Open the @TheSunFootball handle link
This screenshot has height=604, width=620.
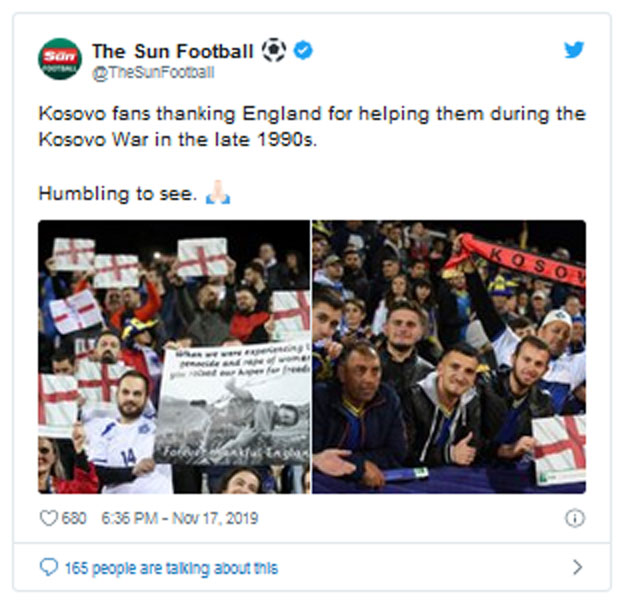(152, 73)
